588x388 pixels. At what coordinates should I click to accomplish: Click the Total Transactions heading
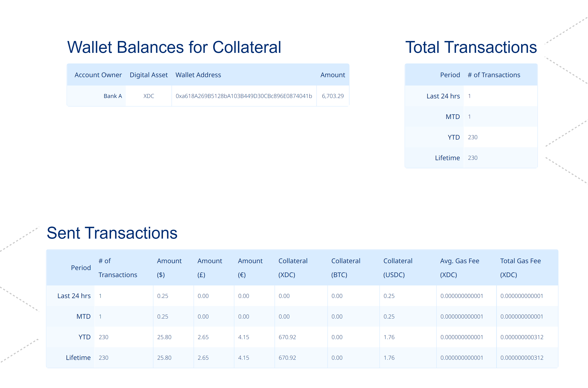click(x=471, y=47)
